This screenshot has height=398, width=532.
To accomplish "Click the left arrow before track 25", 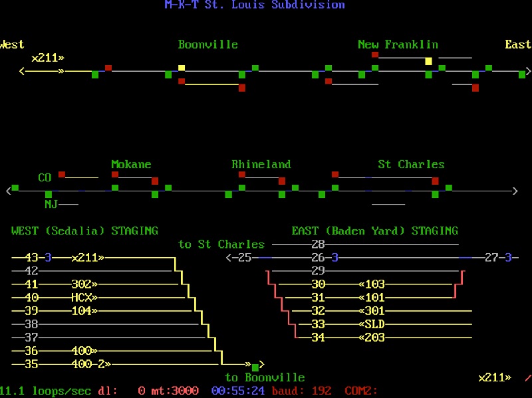I will coord(229,258).
